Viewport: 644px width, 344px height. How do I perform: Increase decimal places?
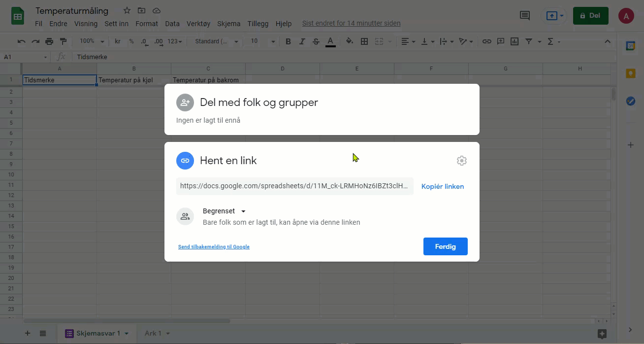tap(159, 41)
